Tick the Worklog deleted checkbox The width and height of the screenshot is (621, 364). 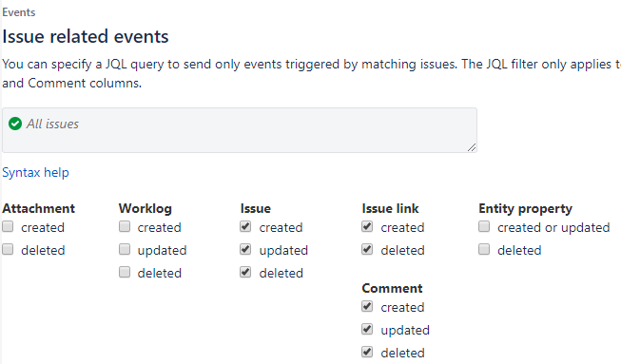(x=125, y=272)
